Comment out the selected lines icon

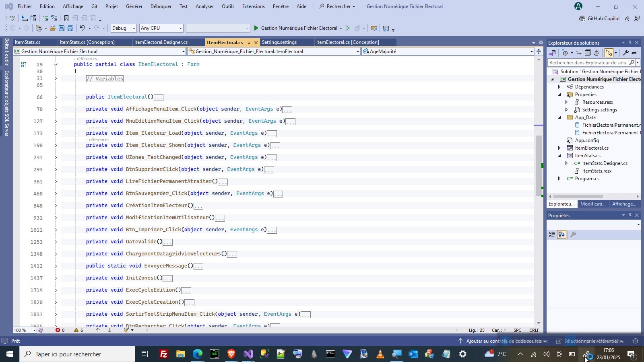point(45,18)
